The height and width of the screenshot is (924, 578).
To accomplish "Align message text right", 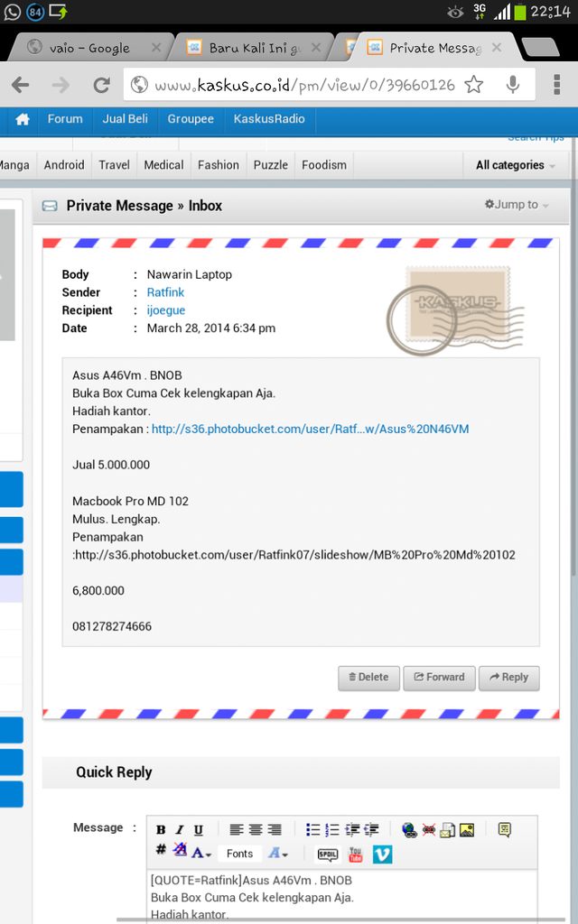I will (275, 830).
